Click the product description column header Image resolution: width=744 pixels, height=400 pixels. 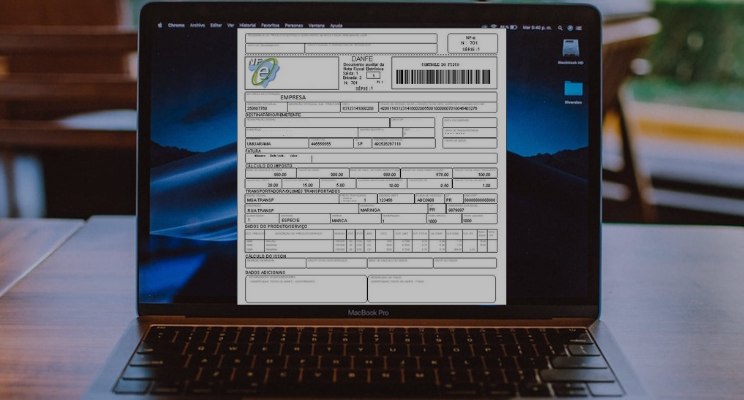pos(298,233)
